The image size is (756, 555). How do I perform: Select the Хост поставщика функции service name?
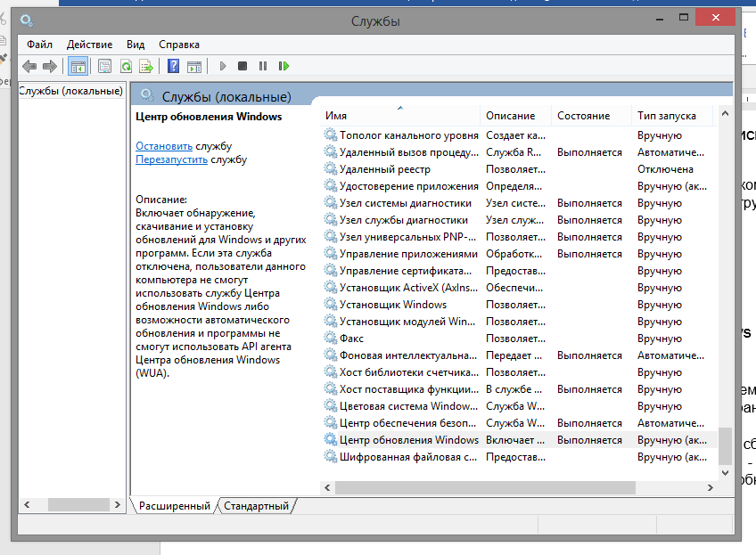click(x=409, y=389)
